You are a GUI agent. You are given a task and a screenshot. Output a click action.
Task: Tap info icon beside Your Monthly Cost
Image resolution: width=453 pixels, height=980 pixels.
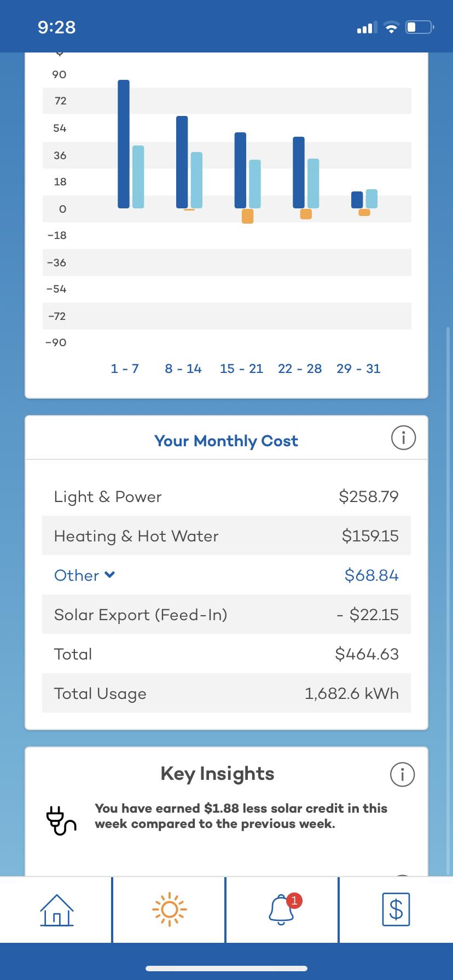tap(404, 438)
